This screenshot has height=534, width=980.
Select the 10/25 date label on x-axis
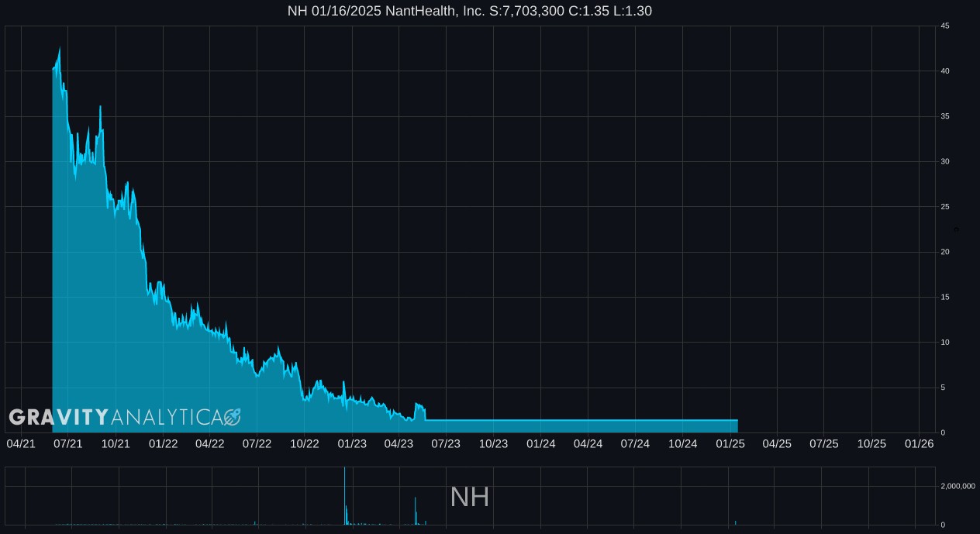click(871, 443)
